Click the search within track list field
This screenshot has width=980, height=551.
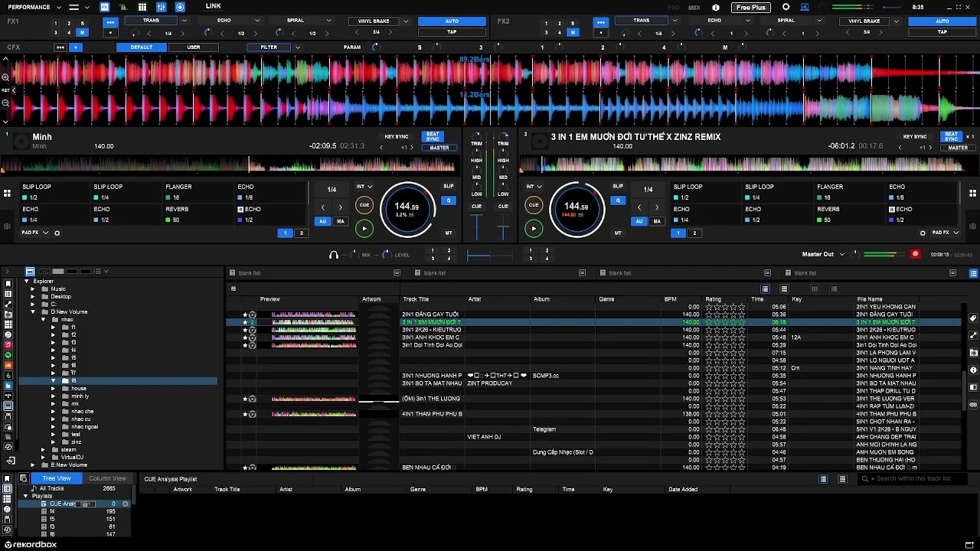pyautogui.click(x=913, y=479)
